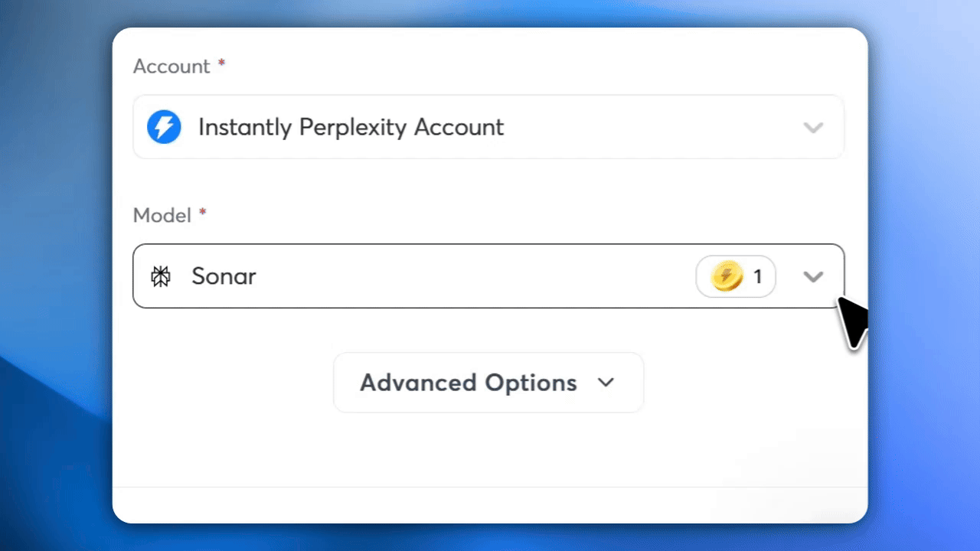Click the red asterisk next to Account
Image resolution: width=980 pixels, height=551 pixels.
pos(222,64)
